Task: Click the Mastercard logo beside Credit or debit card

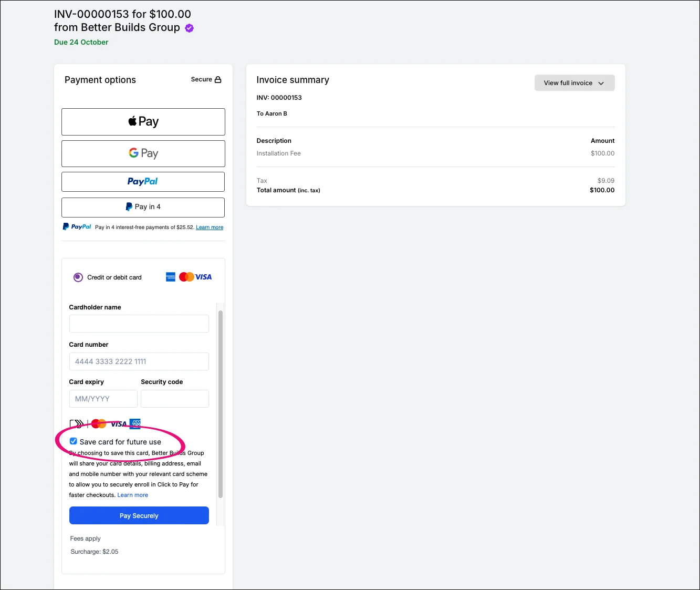Action: click(186, 277)
